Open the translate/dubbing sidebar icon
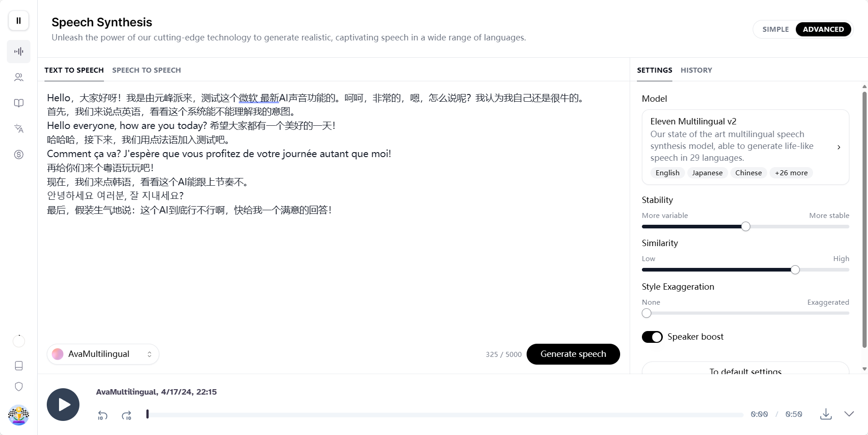 [x=19, y=129]
